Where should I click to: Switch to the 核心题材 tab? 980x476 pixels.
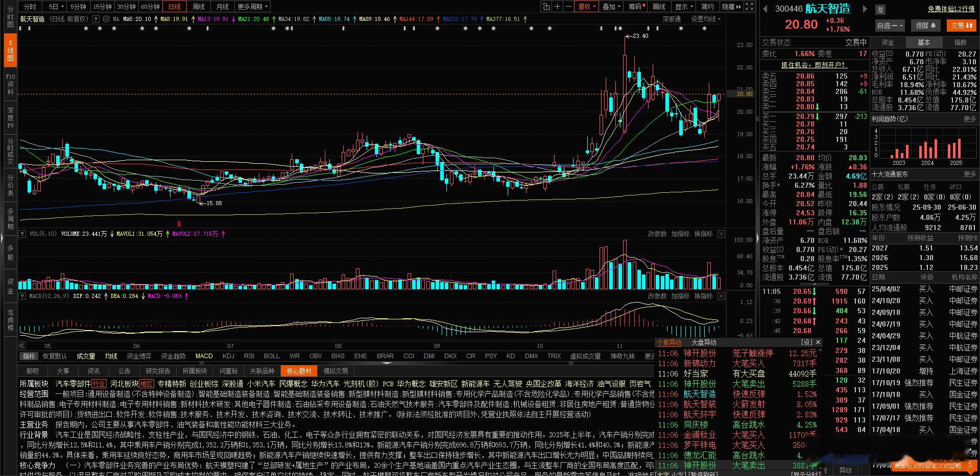pyautogui.click(x=299, y=371)
